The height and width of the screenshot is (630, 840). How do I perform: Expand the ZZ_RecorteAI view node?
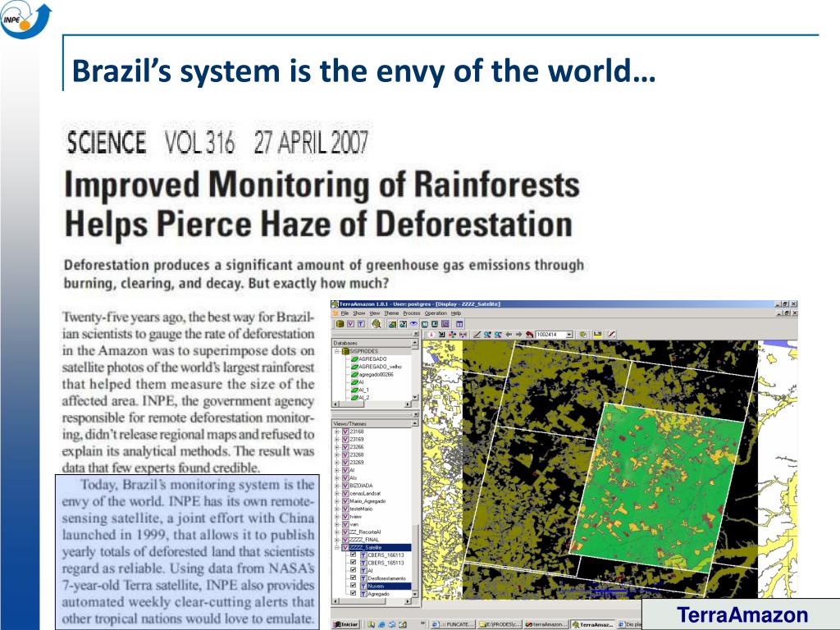(x=337, y=532)
